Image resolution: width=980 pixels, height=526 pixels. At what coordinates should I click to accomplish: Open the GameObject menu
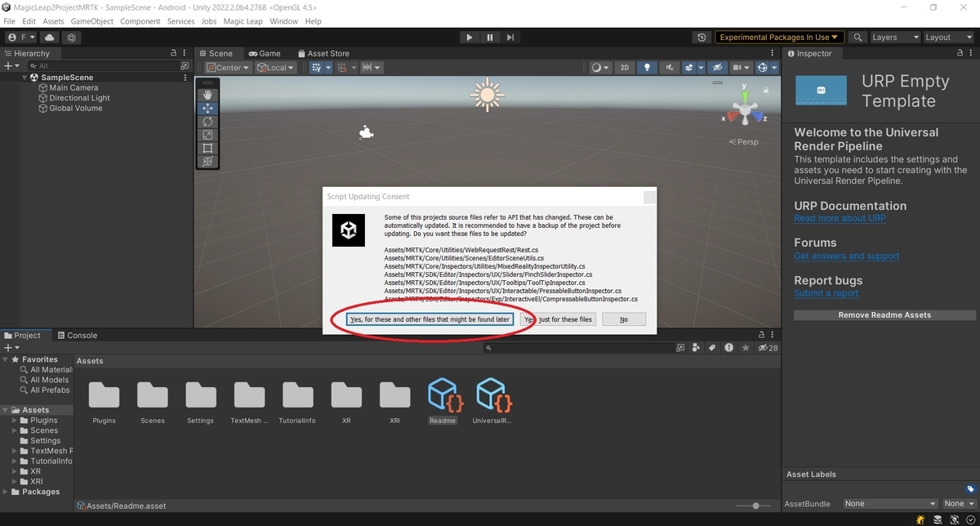(x=92, y=21)
